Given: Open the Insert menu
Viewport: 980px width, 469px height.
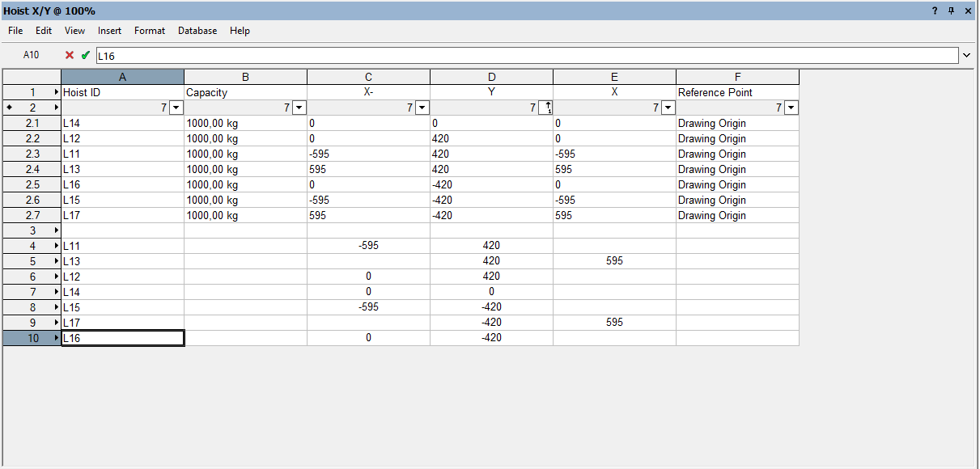Looking at the screenshot, I should pyautogui.click(x=109, y=31).
